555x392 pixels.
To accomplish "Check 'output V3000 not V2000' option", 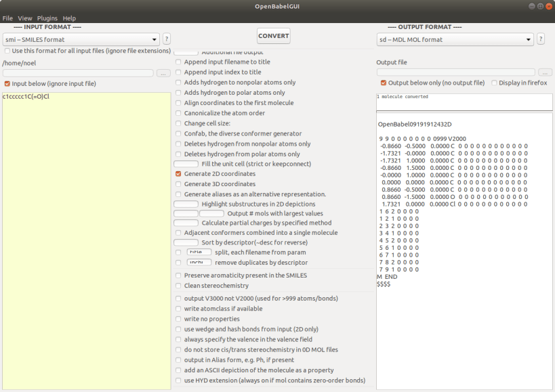I will (x=178, y=299).
